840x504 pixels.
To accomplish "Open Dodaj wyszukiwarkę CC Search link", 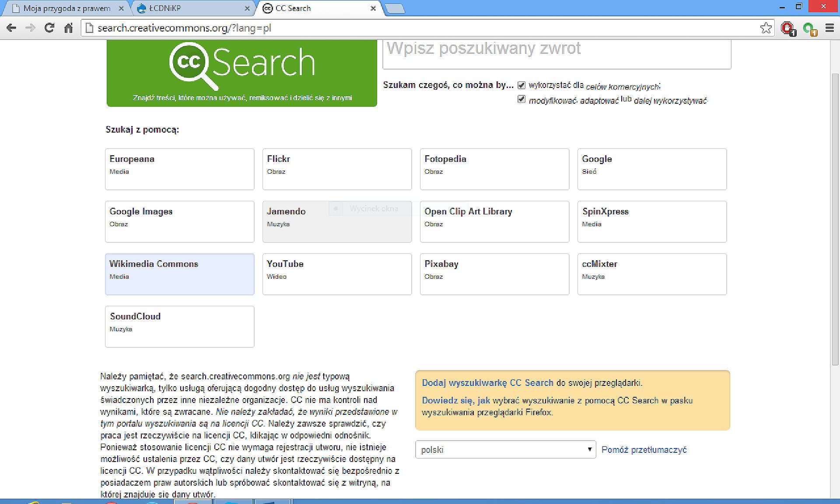I will 487,383.
